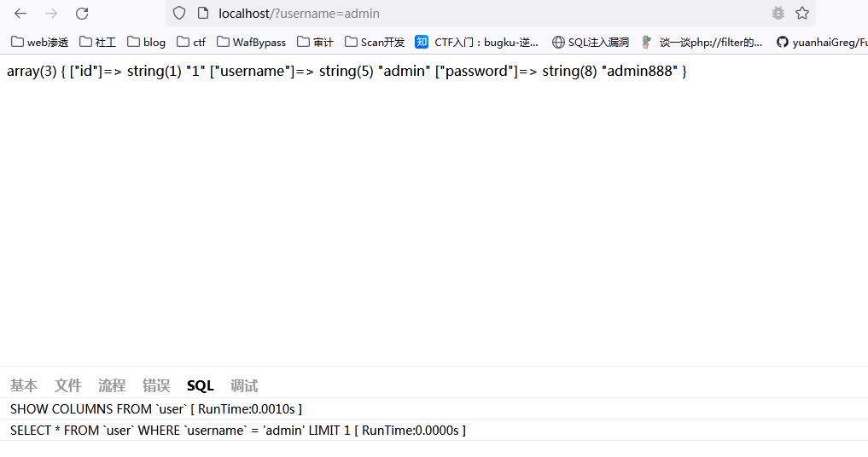Switch to the 文件 debug tab
Screen dimensions: 868x457
[x=68, y=385]
